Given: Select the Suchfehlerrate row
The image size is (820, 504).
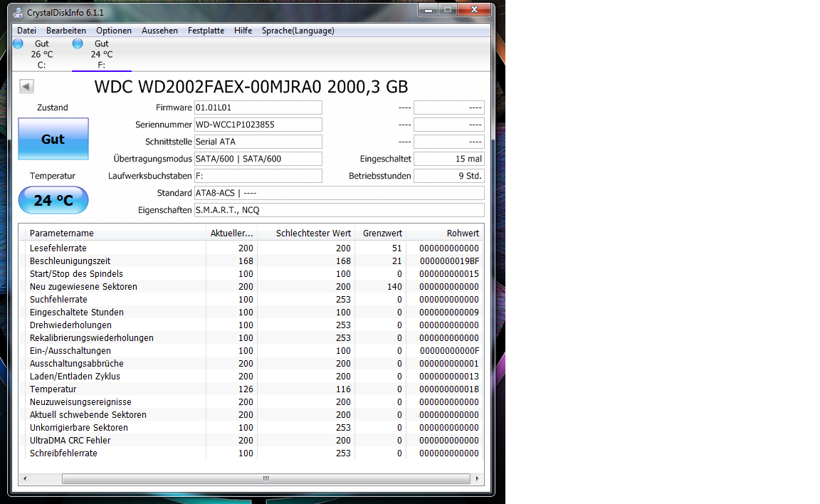Looking at the screenshot, I should coord(251,300).
